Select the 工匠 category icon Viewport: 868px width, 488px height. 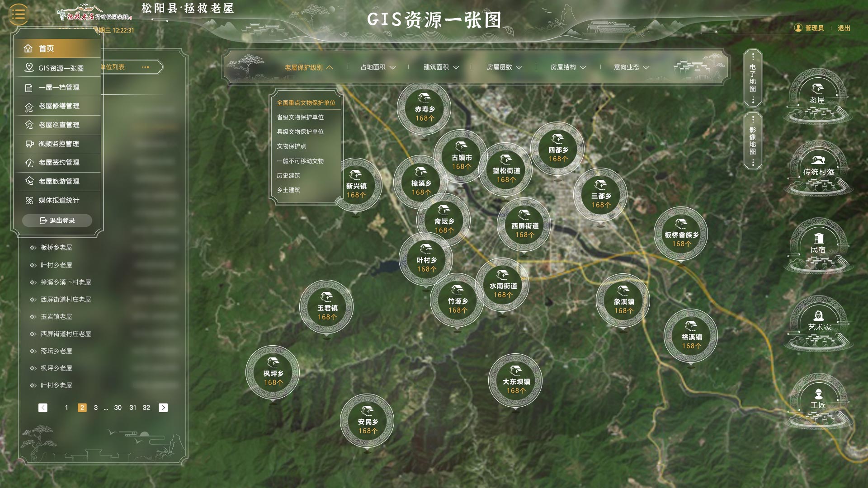[x=818, y=400]
